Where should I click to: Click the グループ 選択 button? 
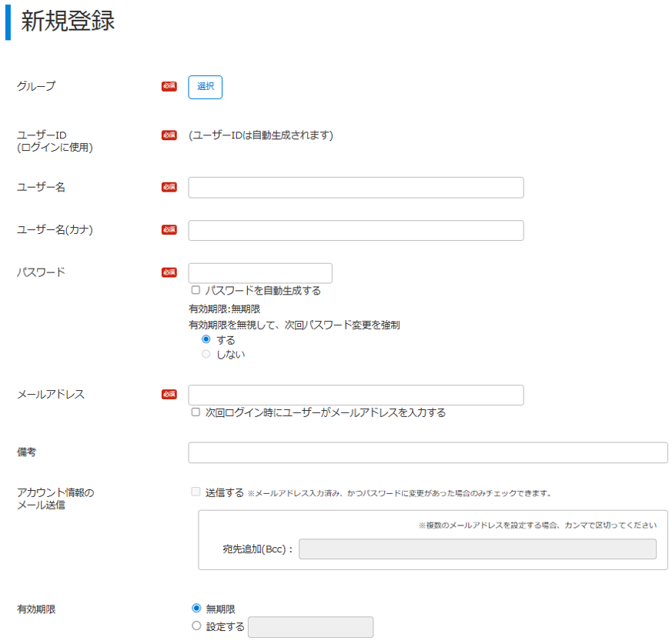(x=205, y=87)
